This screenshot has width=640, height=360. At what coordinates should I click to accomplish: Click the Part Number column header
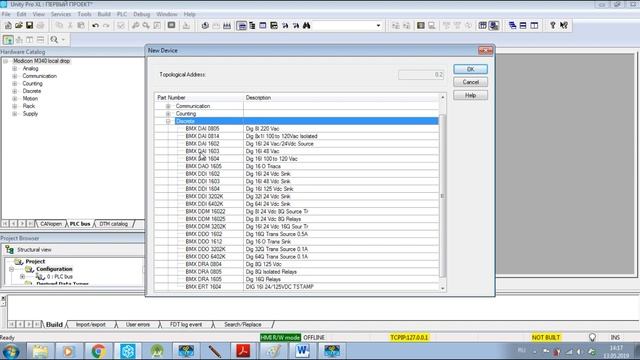pos(199,98)
